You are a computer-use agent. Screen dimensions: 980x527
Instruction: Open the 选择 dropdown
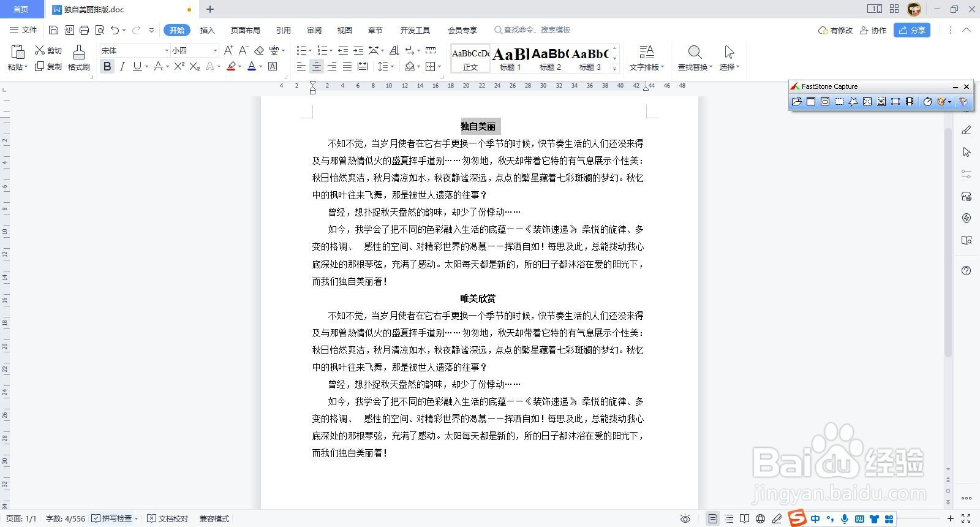coord(729,67)
